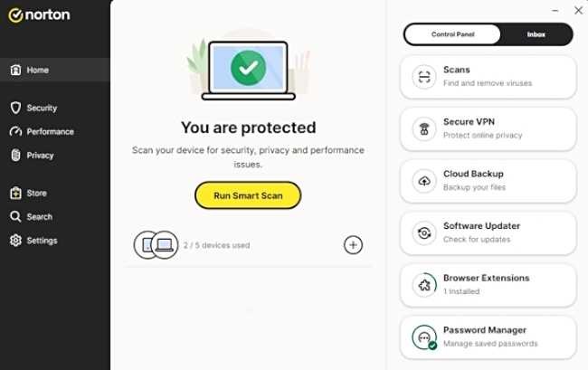
Task: Open the Secure VPN icon
Action: 423,128
